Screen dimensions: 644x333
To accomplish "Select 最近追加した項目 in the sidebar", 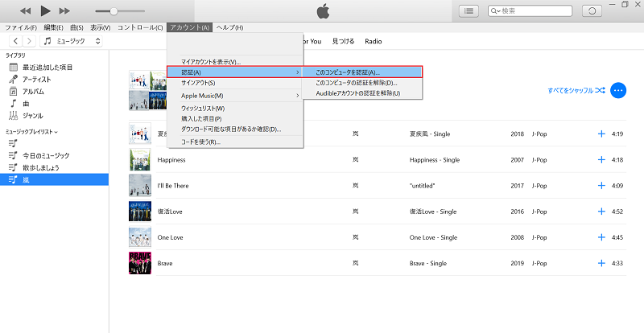I will click(54, 68).
